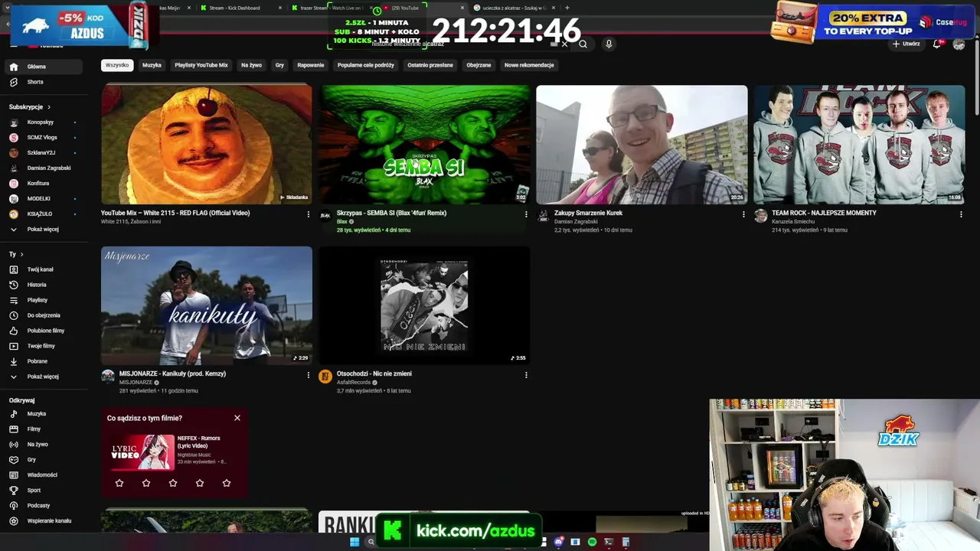The width and height of the screenshot is (980, 551).
Task: Explore Wiadomości news under Odkrywaj
Action: [x=44, y=475]
